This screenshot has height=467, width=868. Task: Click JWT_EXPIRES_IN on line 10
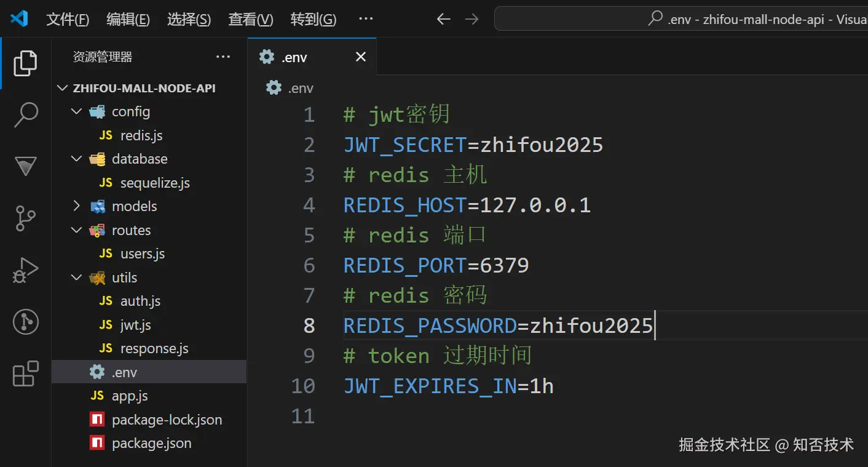point(430,386)
